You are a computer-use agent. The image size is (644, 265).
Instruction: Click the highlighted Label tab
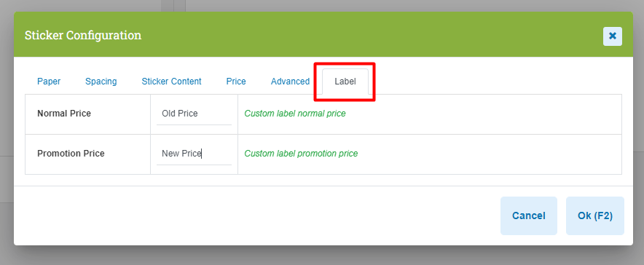tap(345, 82)
